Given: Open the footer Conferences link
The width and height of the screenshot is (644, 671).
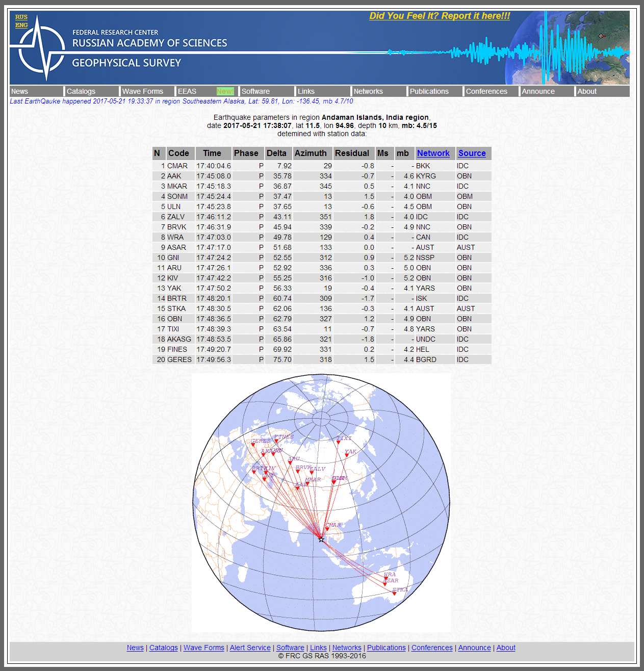Looking at the screenshot, I should coord(432,648).
